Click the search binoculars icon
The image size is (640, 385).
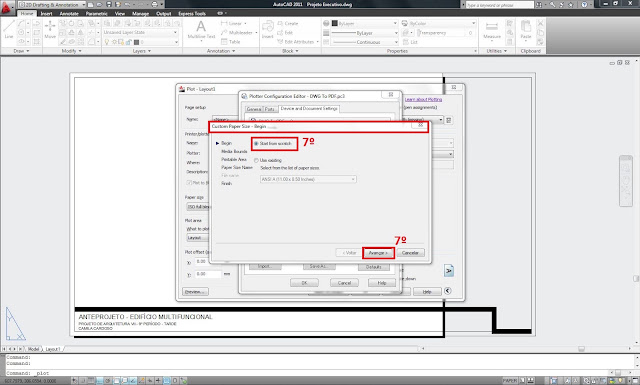pyautogui.click(x=539, y=4)
